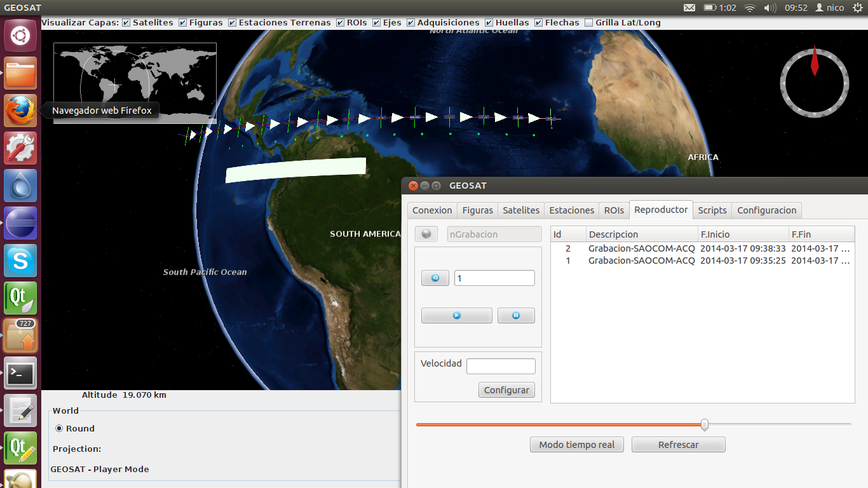868x488 pixels.
Task: Open Skype from the launcher
Action: tap(21, 261)
